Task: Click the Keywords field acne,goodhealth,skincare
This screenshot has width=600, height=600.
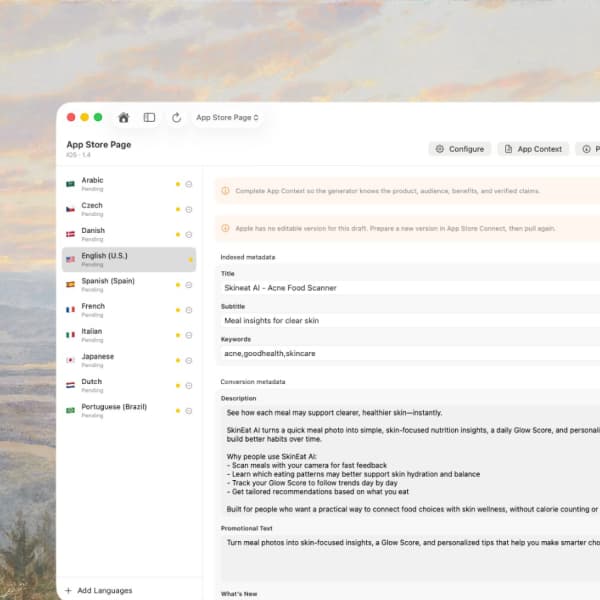Action: pyautogui.click(x=410, y=354)
